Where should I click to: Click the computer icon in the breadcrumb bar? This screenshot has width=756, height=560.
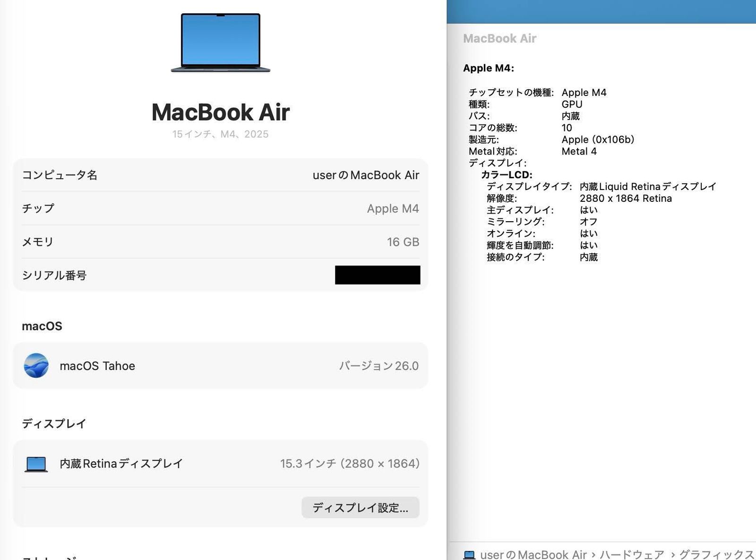(x=470, y=554)
